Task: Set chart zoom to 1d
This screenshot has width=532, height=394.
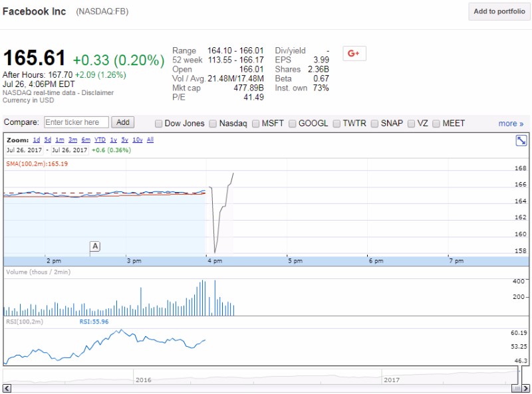Action: [x=37, y=140]
